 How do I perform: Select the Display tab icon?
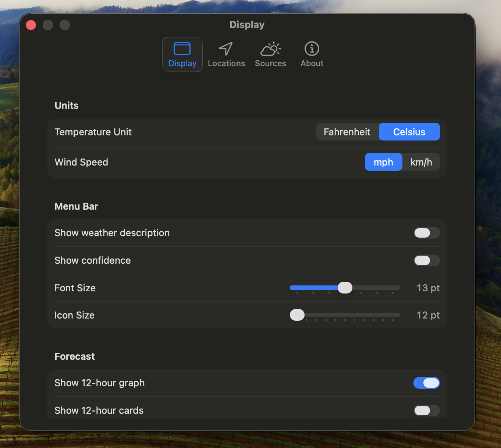pyautogui.click(x=182, y=49)
